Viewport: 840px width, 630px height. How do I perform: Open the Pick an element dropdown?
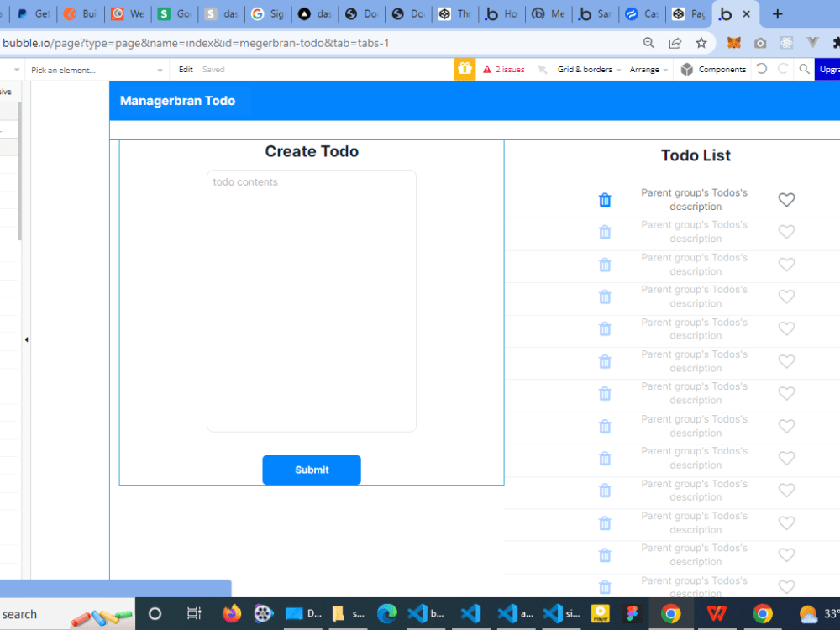click(97, 70)
